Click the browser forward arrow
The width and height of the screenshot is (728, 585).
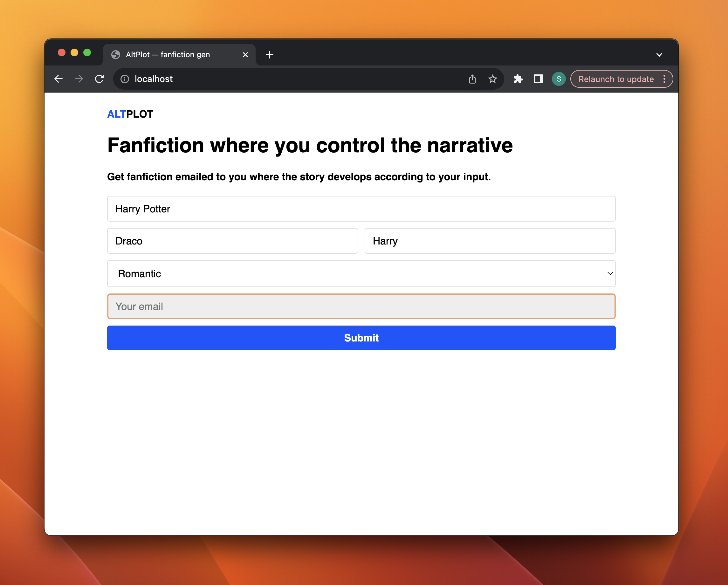79,79
